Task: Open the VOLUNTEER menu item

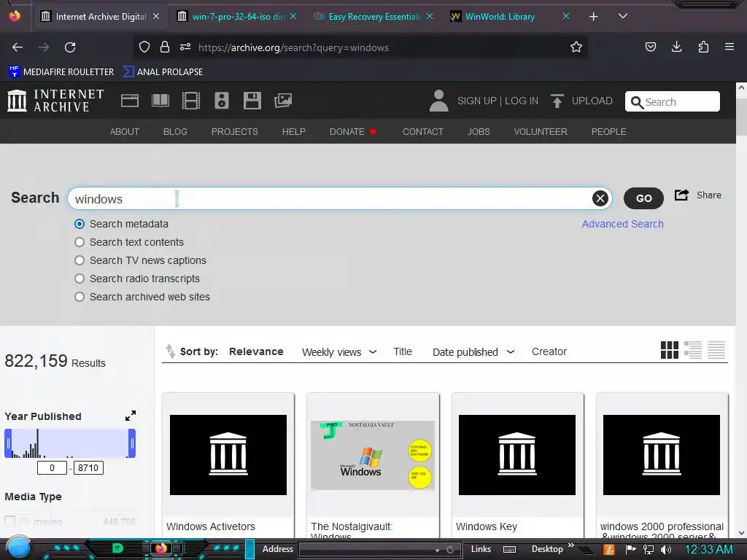Action: (x=541, y=131)
